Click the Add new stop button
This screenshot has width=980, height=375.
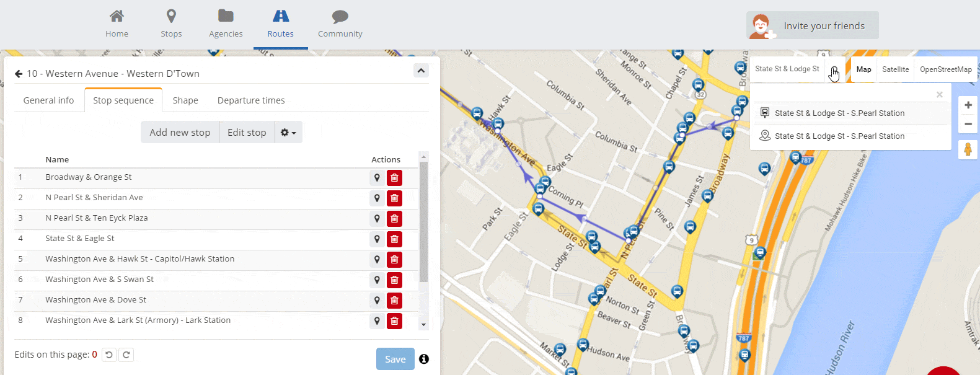pos(180,132)
